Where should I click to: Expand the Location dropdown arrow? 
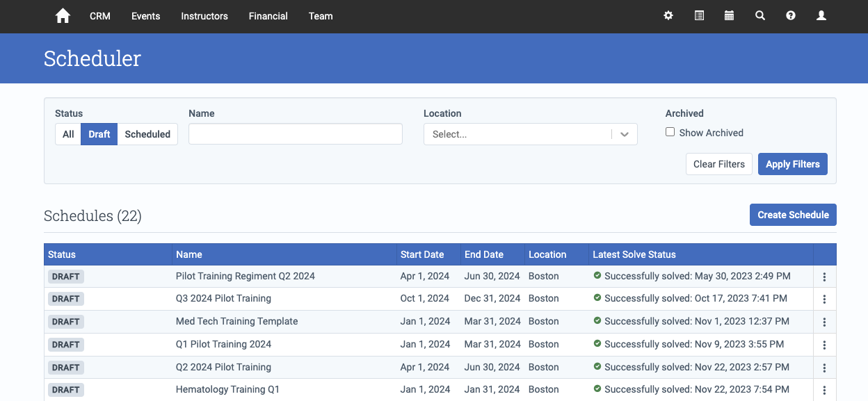pyautogui.click(x=625, y=134)
